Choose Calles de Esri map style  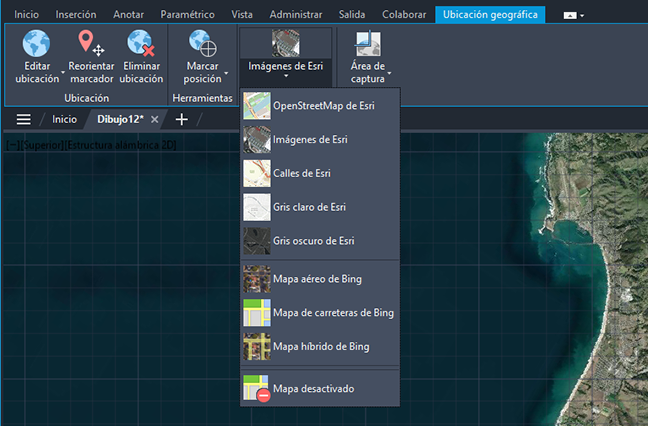tap(320, 174)
